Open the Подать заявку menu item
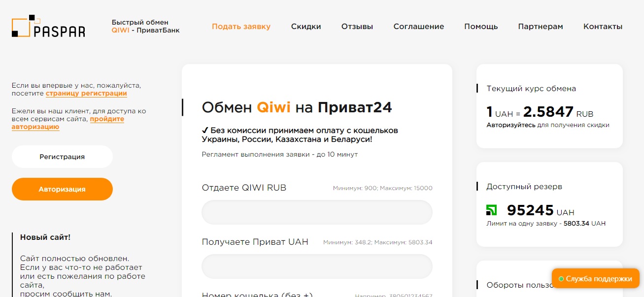This screenshot has height=297, width=644. pyautogui.click(x=241, y=27)
